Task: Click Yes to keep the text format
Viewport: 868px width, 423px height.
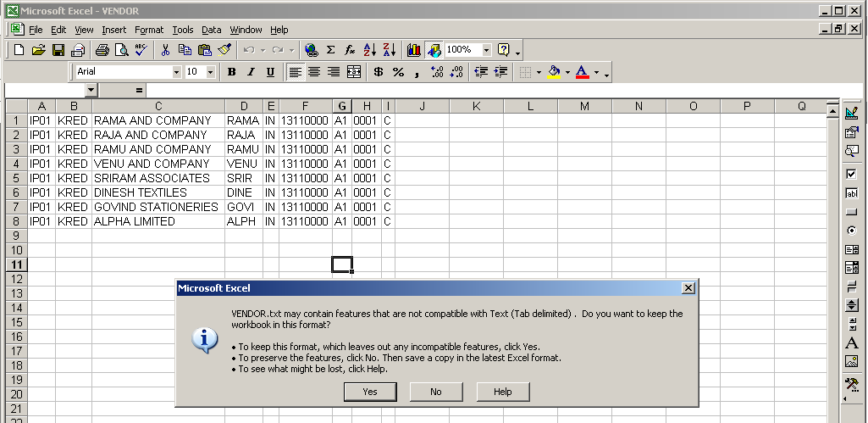Action: pyautogui.click(x=370, y=392)
